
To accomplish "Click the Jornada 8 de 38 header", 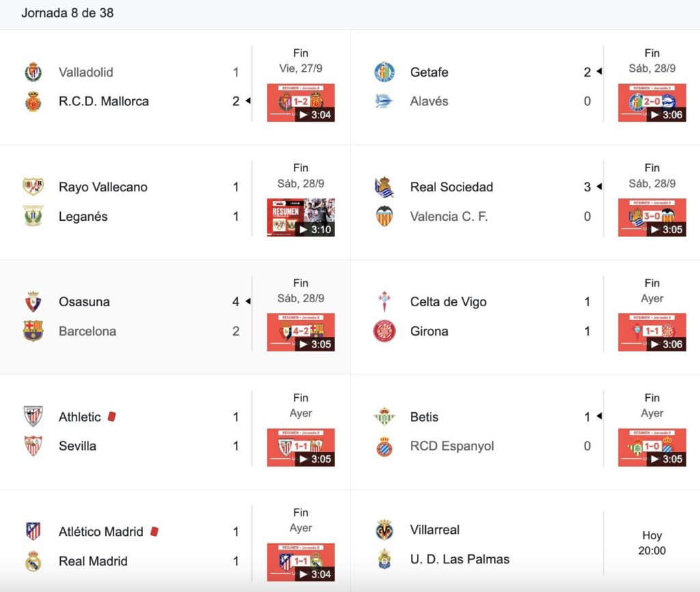I will [68, 13].
